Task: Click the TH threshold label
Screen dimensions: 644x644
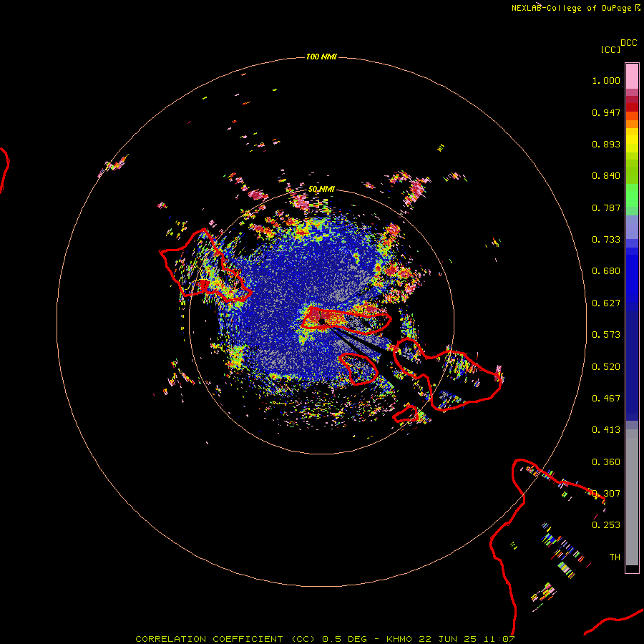Action: (x=615, y=557)
